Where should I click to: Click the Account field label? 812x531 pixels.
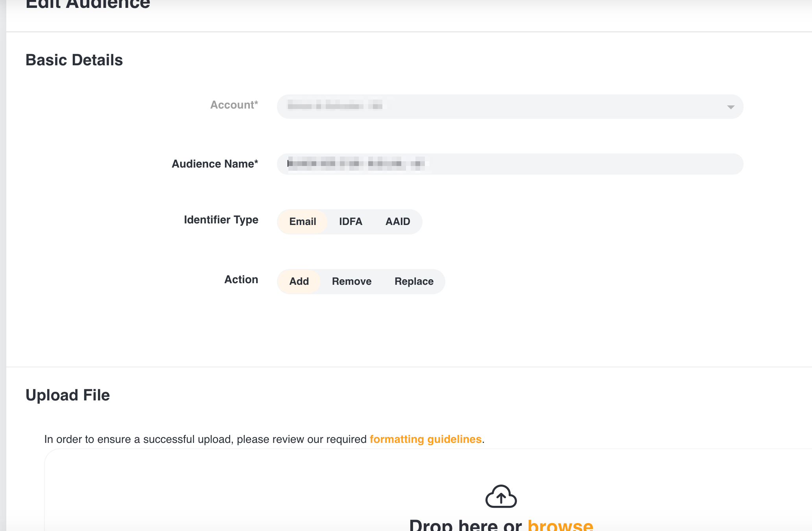(x=234, y=105)
